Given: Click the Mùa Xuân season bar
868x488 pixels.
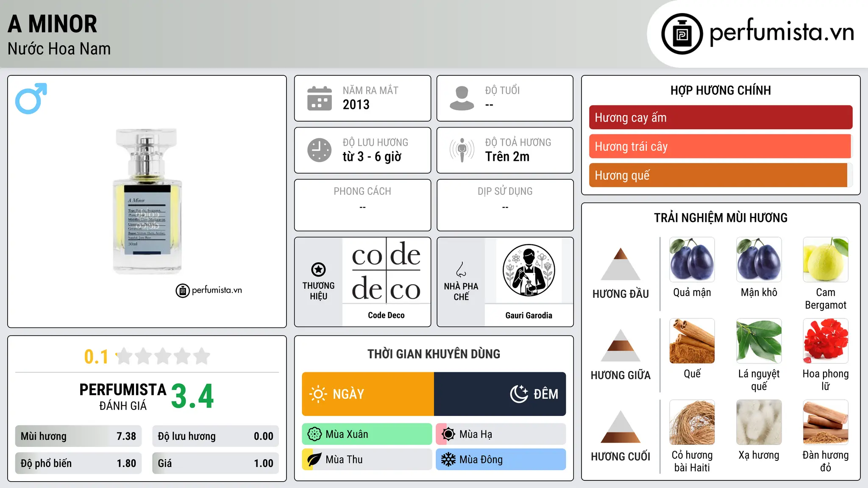Looking at the screenshot, I should coord(367,434).
